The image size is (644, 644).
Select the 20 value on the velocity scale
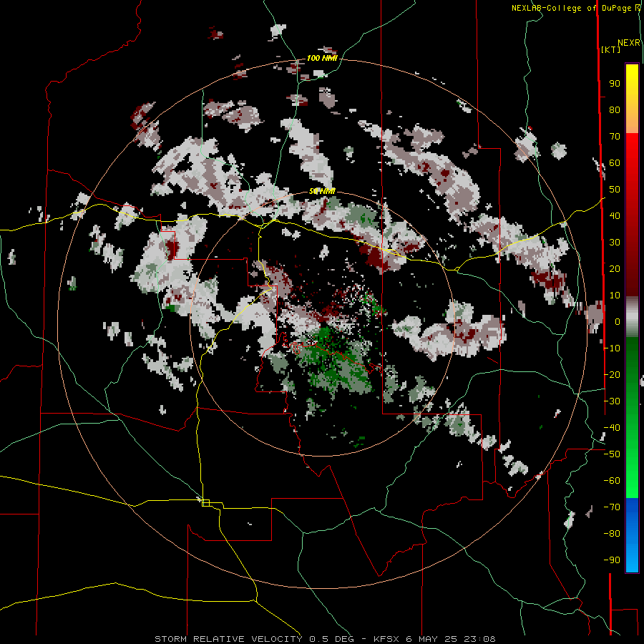615,268
